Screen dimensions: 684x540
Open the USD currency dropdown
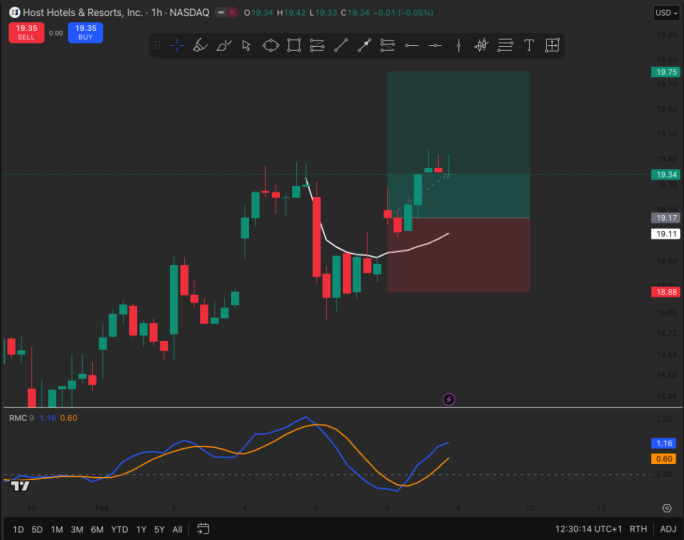tap(666, 13)
